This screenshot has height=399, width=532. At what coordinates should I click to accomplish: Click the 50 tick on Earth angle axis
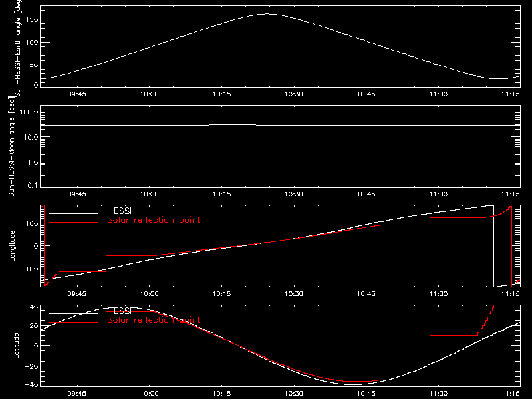[34, 65]
